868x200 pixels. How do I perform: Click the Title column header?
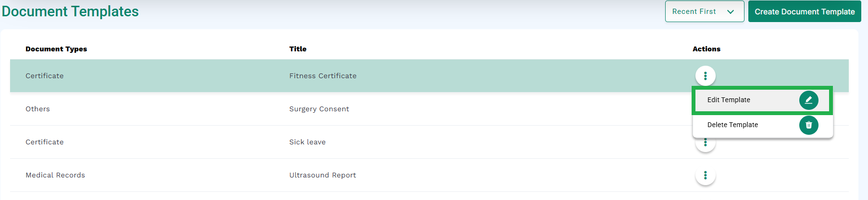[298, 49]
